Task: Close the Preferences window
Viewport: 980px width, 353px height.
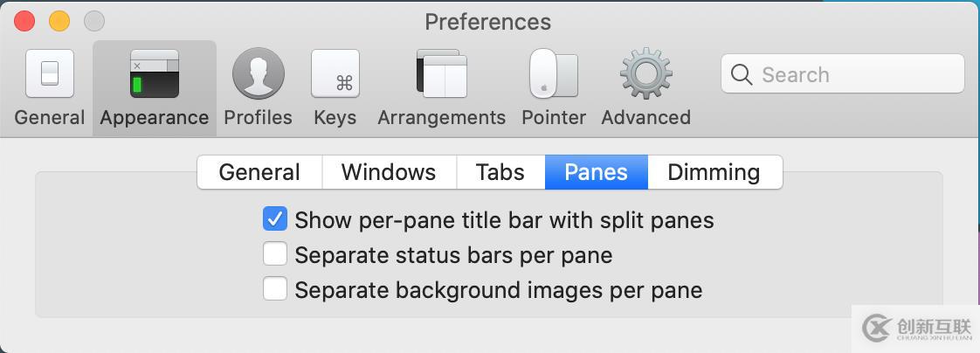Action: 24,21
